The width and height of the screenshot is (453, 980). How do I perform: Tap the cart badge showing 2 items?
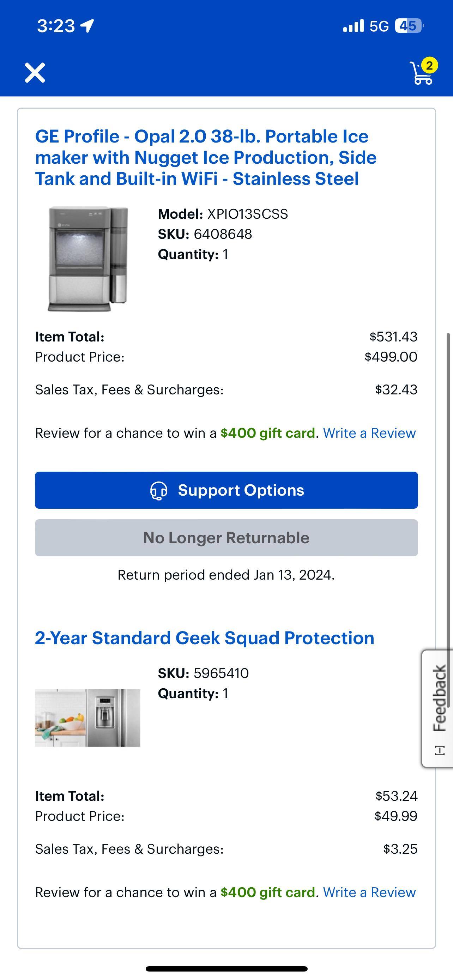coord(429,65)
